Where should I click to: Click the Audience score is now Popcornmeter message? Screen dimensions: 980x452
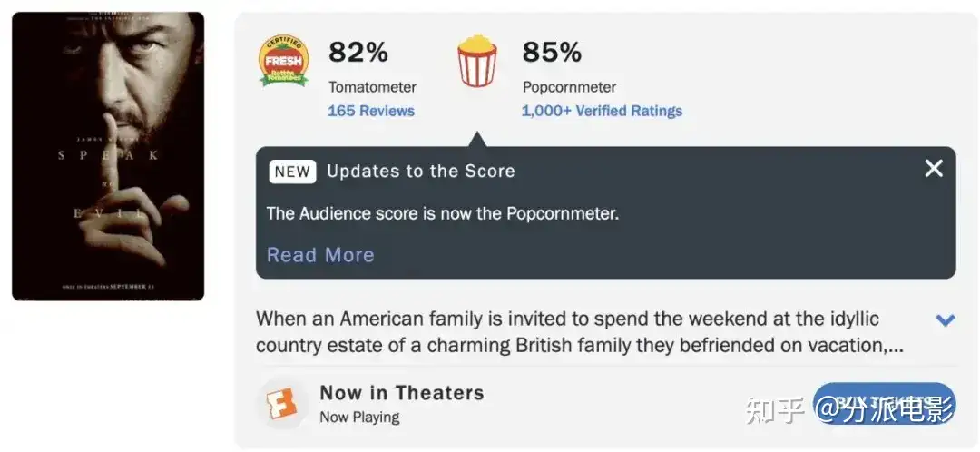(443, 214)
